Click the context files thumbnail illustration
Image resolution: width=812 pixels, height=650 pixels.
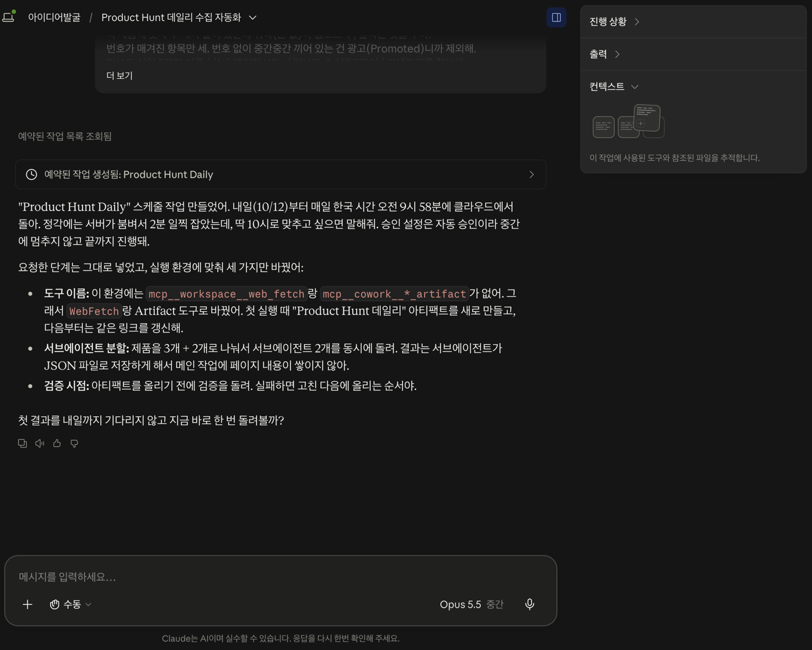628,121
